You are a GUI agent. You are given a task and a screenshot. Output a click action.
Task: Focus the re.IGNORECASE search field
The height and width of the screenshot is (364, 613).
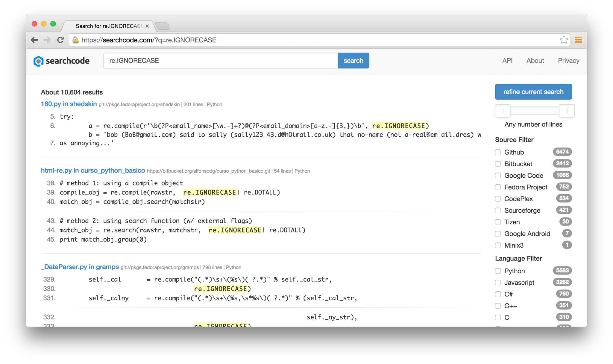point(221,60)
